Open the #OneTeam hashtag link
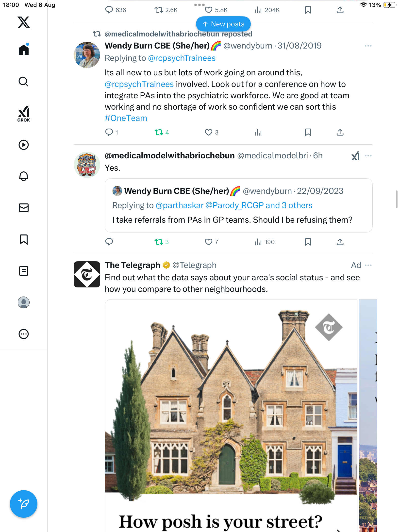Screen dimensions: 399x532 tap(126, 118)
